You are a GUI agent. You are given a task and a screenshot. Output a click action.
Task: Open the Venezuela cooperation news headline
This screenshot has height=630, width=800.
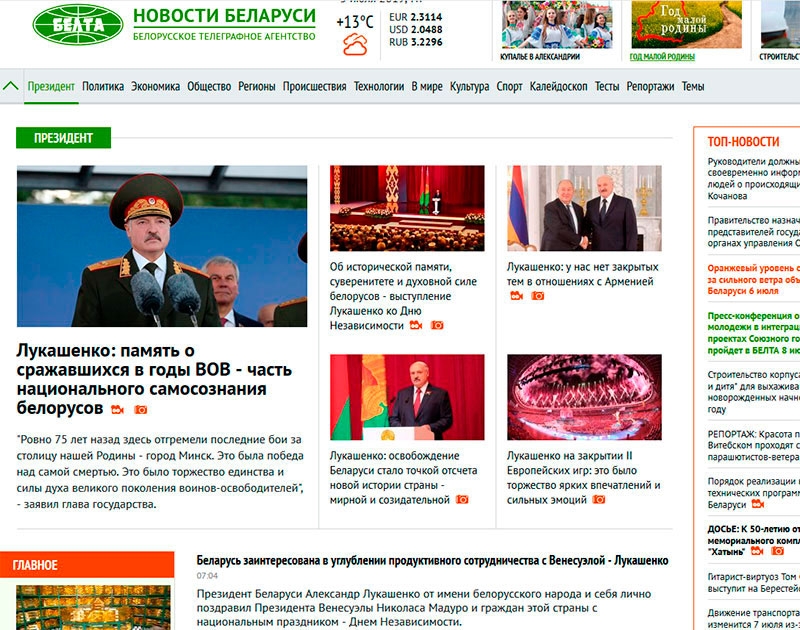tap(432, 561)
